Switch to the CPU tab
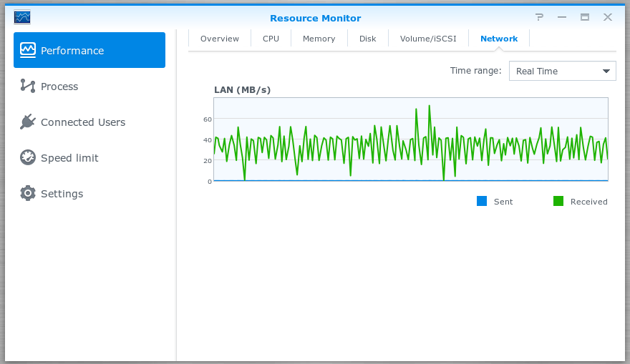The width and height of the screenshot is (630, 364). pyautogui.click(x=271, y=39)
